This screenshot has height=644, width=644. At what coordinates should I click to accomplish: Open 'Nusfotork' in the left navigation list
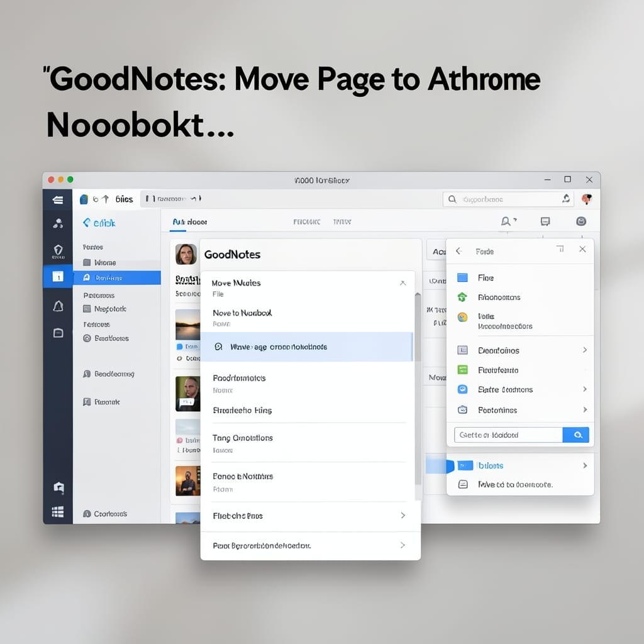click(105, 309)
